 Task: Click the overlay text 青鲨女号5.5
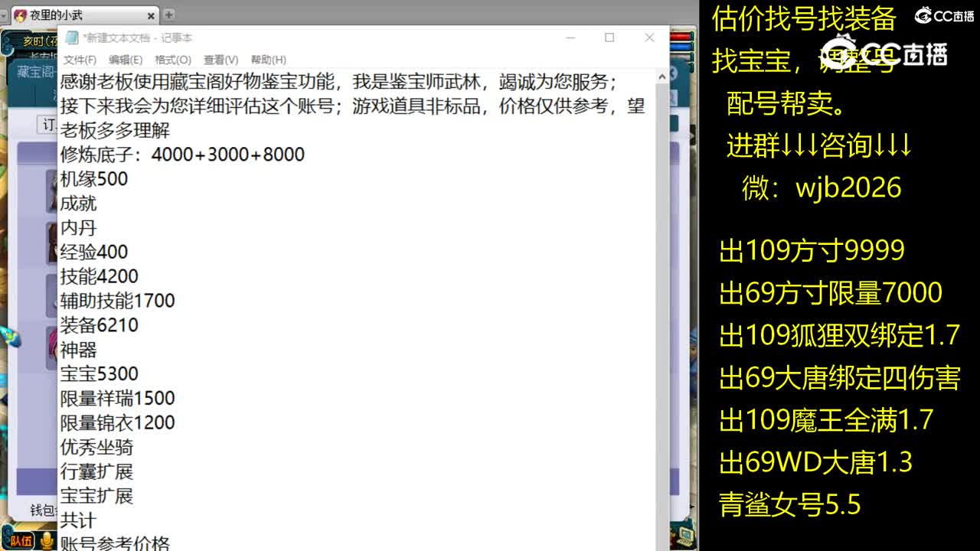[x=790, y=505]
